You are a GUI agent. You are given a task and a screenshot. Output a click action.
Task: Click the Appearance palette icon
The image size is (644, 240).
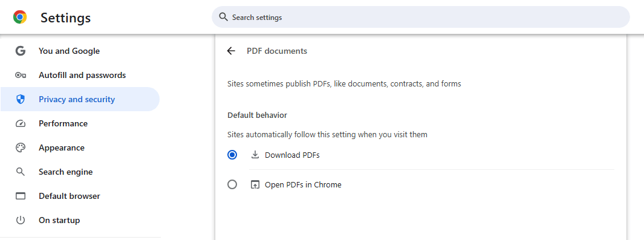click(21, 148)
